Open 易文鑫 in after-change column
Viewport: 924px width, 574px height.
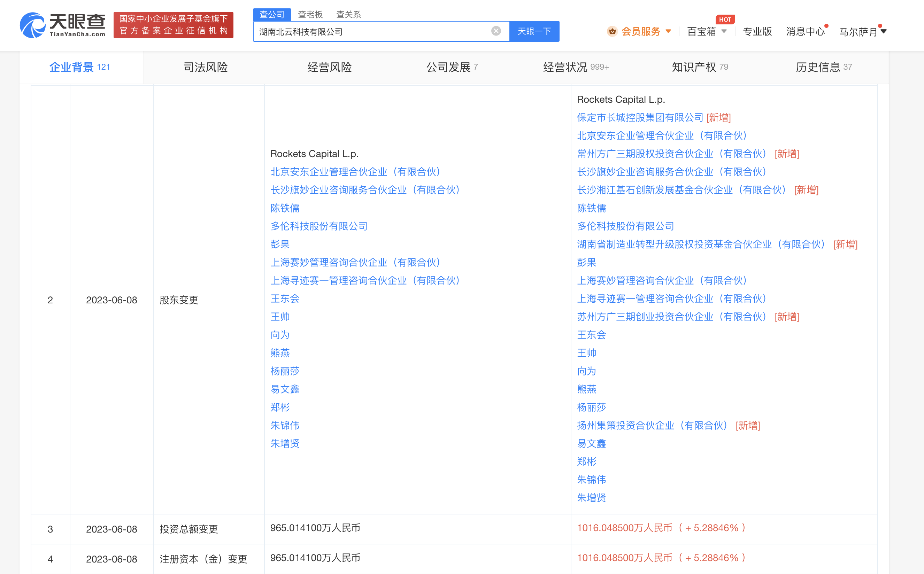coord(591,443)
